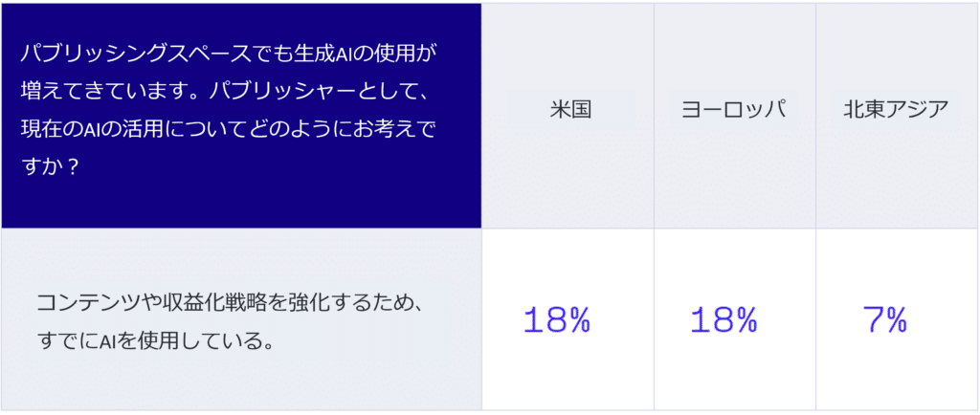980x415 pixels.
Task: Select the 北東アジア column header label
Action: coord(896,110)
